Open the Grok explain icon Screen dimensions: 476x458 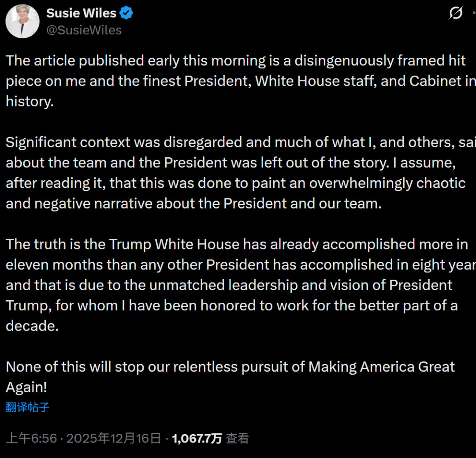pyautogui.click(x=455, y=13)
